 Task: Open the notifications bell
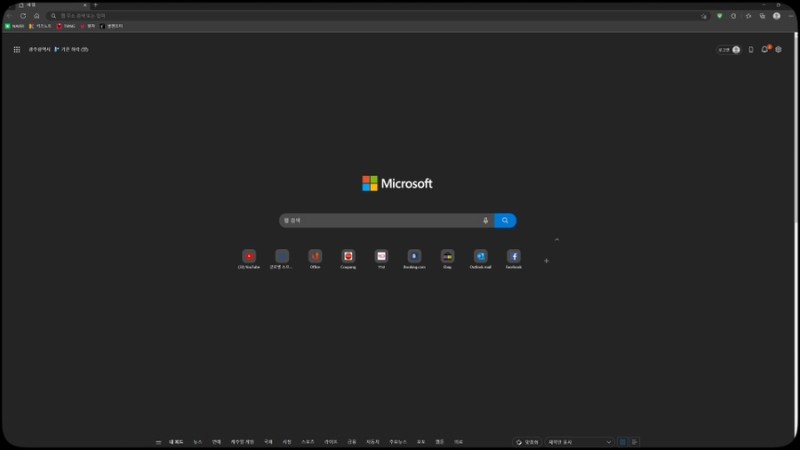[x=765, y=49]
